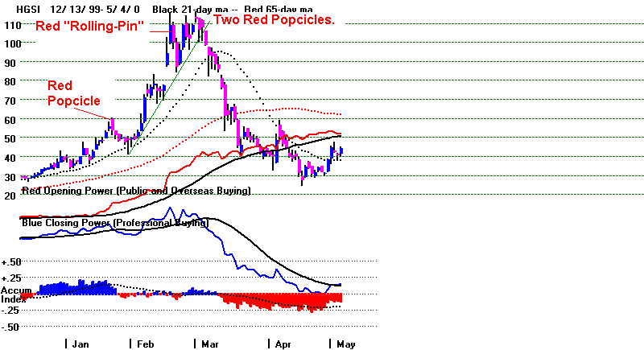The width and height of the screenshot is (644, 350).
Task: Click the -.50 accumulation scale label
Action: click(x=10, y=327)
